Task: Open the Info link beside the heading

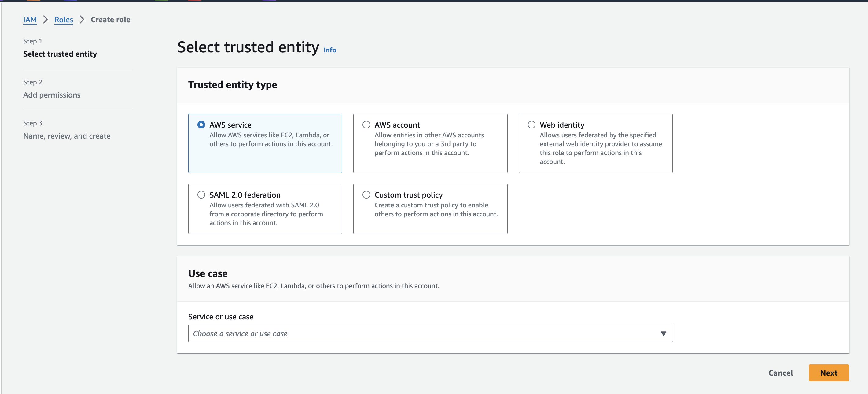Action: 329,50
